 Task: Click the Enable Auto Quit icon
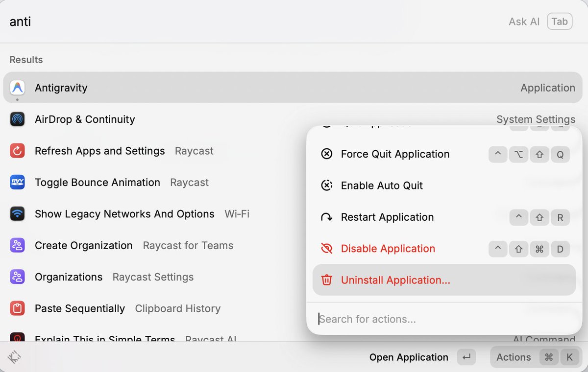(326, 186)
